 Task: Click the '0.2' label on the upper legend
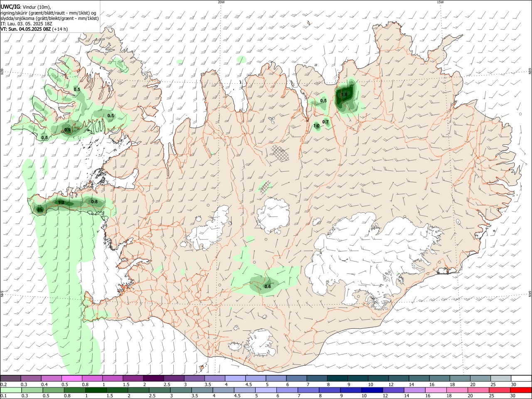pos(4,384)
